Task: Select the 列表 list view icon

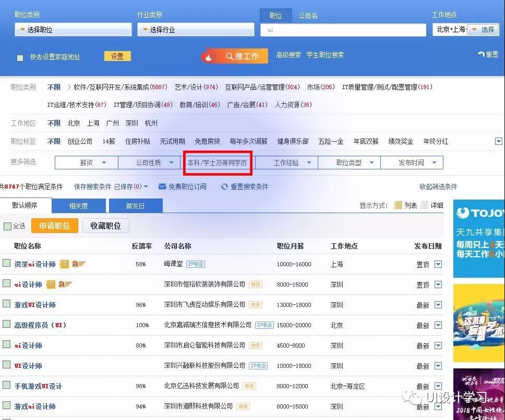Action: coord(399,205)
